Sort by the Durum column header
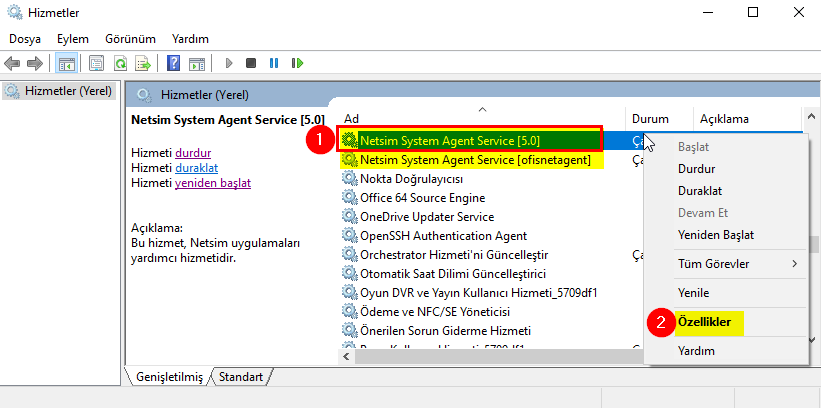The height and width of the screenshot is (408, 821). [x=659, y=119]
